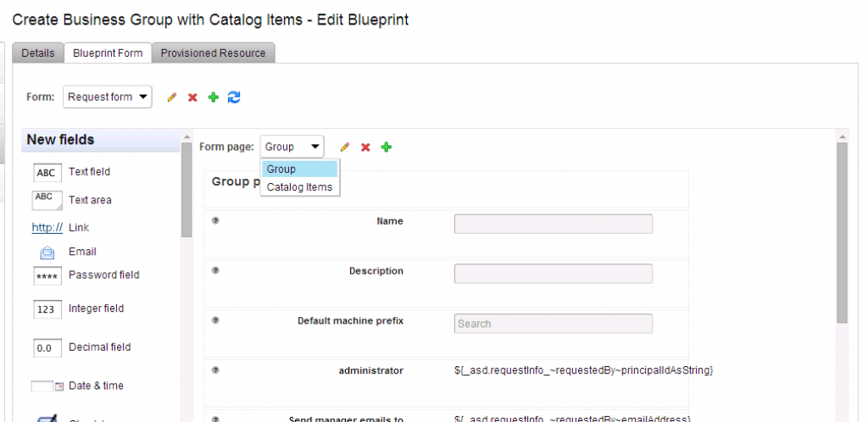Click the blue refresh icon beside Form
The width and height of the screenshot is (868, 422).
coord(234,97)
